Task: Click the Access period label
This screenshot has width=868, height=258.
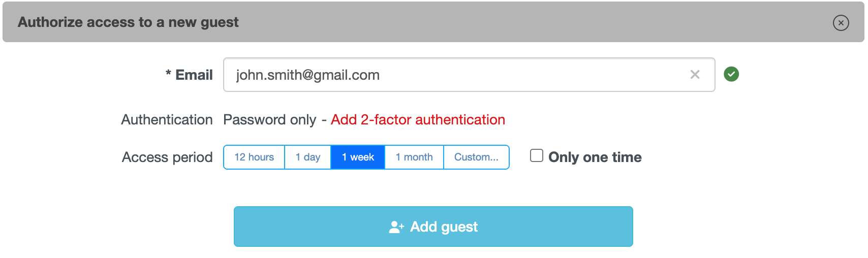Action: coord(167,157)
